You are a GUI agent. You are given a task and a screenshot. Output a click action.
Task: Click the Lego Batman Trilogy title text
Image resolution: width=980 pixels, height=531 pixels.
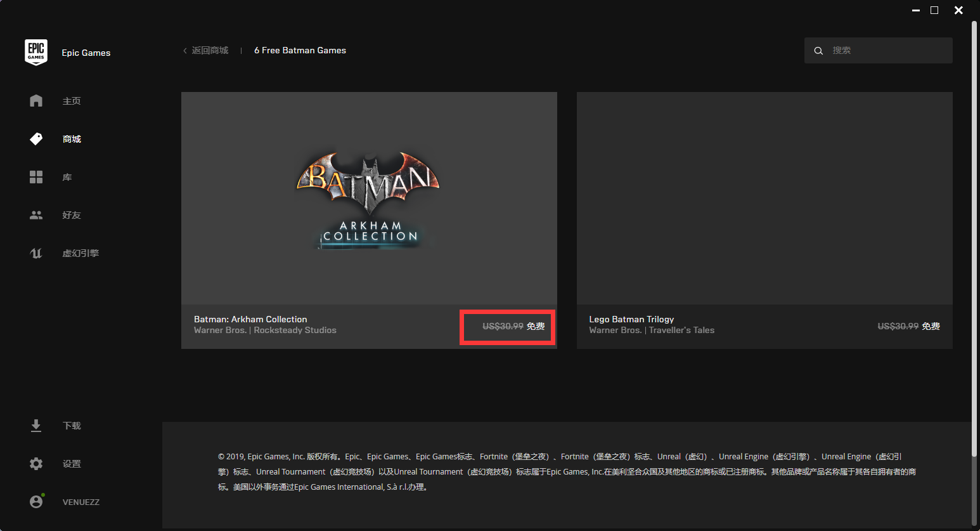631,319
